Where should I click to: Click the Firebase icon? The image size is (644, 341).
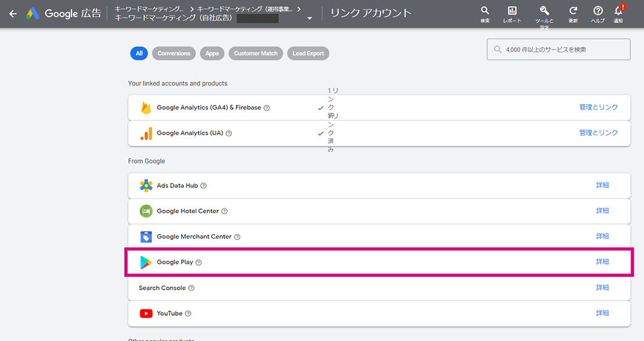(x=146, y=107)
